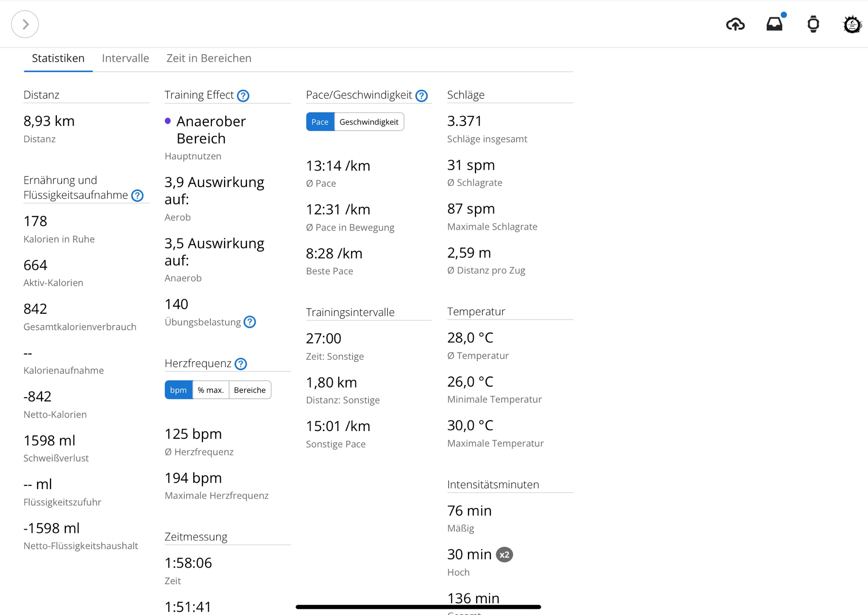
Task: Click Übungsbelastung help icon
Action: point(250,322)
